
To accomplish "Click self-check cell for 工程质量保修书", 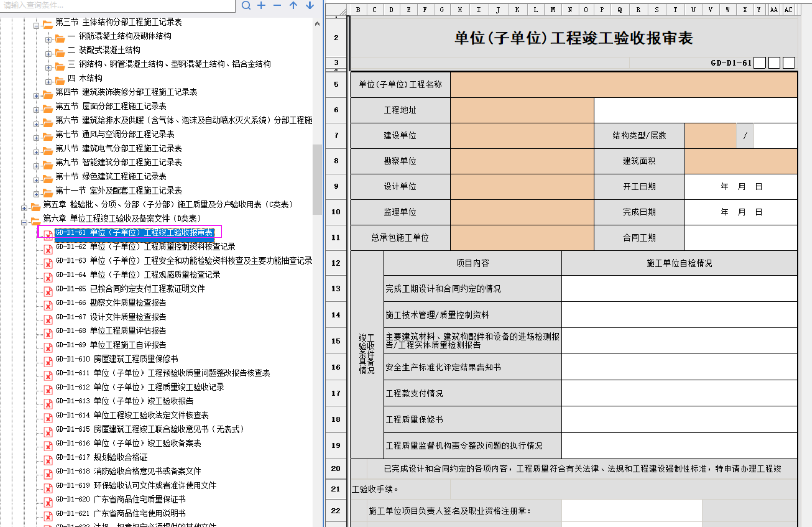I will pyautogui.click(x=679, y=419).
